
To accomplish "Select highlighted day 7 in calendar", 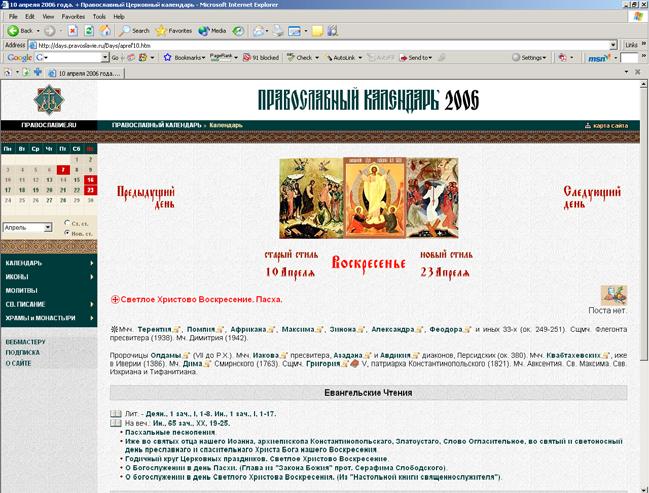I will click(63, 170).
